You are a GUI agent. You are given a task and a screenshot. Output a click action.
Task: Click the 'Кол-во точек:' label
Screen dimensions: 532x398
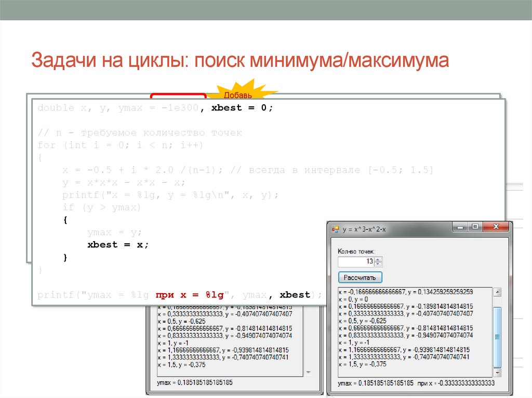pyautogui.click(x=356, y=252)
